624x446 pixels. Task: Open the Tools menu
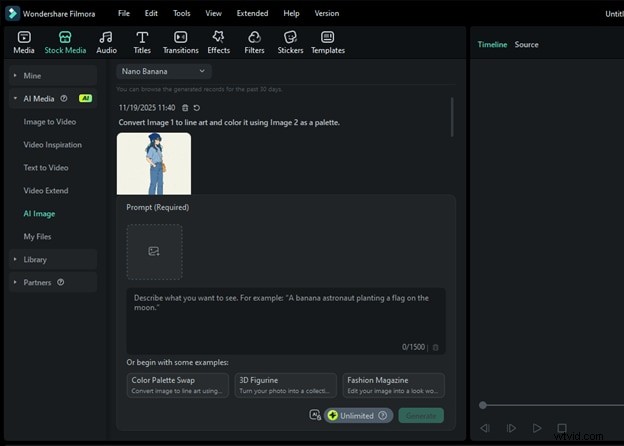181,14
